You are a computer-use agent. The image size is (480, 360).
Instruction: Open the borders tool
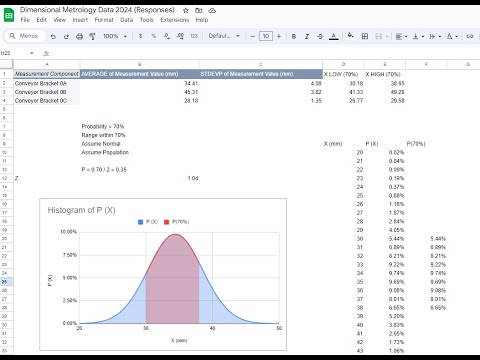pyautogui.click(x=365, y=36)
